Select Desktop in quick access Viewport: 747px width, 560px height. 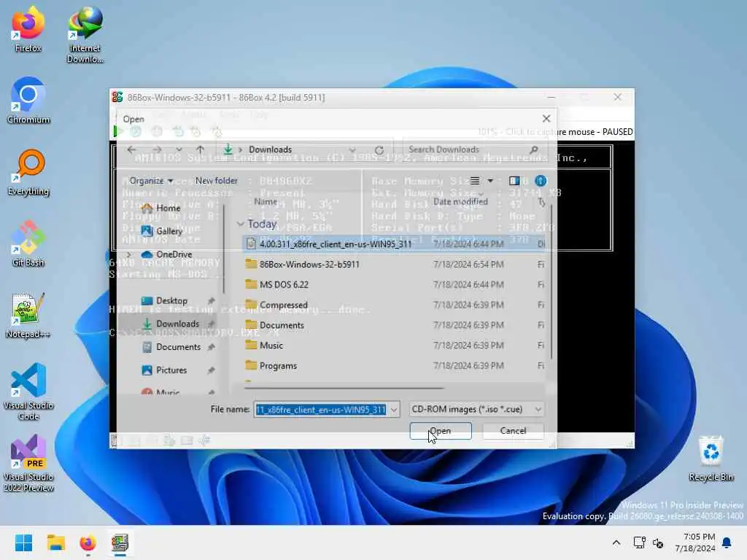click(x=171, y=301)
